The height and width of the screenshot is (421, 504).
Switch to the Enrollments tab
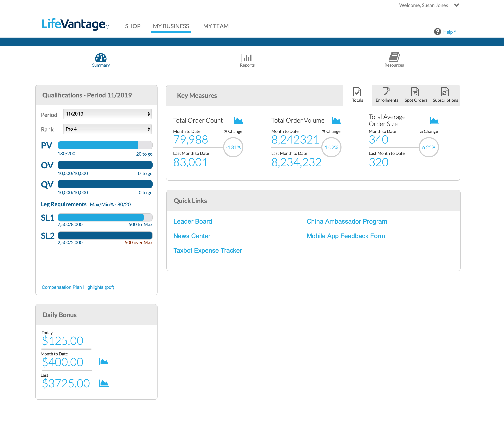(x=386, y=95)
